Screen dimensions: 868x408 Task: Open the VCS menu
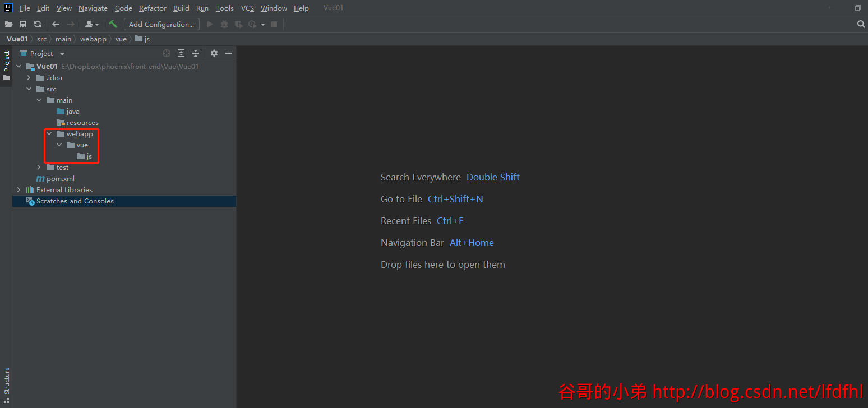tap(247, 8)
